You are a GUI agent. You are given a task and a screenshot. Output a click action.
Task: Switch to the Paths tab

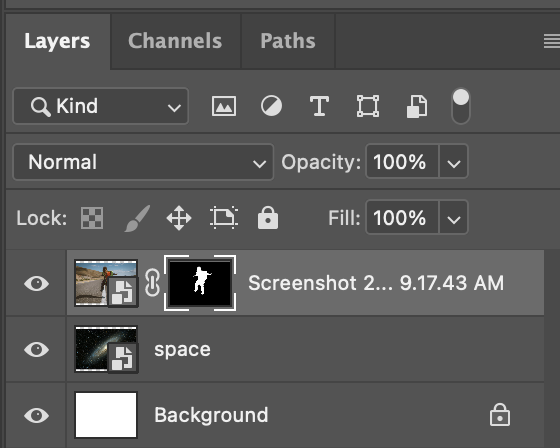point(288,41)
